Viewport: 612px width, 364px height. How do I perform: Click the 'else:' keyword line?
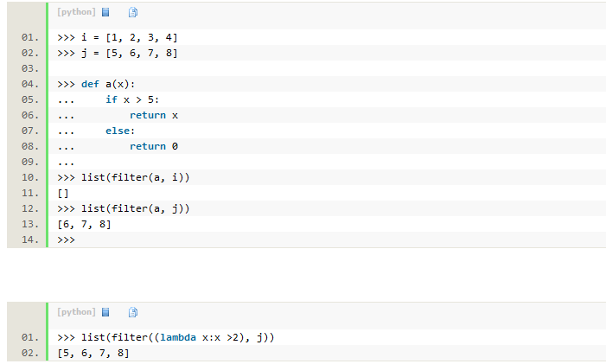tap(120, 131)
